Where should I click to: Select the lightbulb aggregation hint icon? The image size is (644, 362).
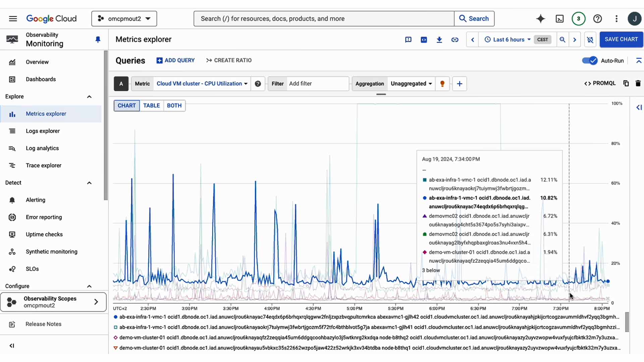tap(442, 84)
